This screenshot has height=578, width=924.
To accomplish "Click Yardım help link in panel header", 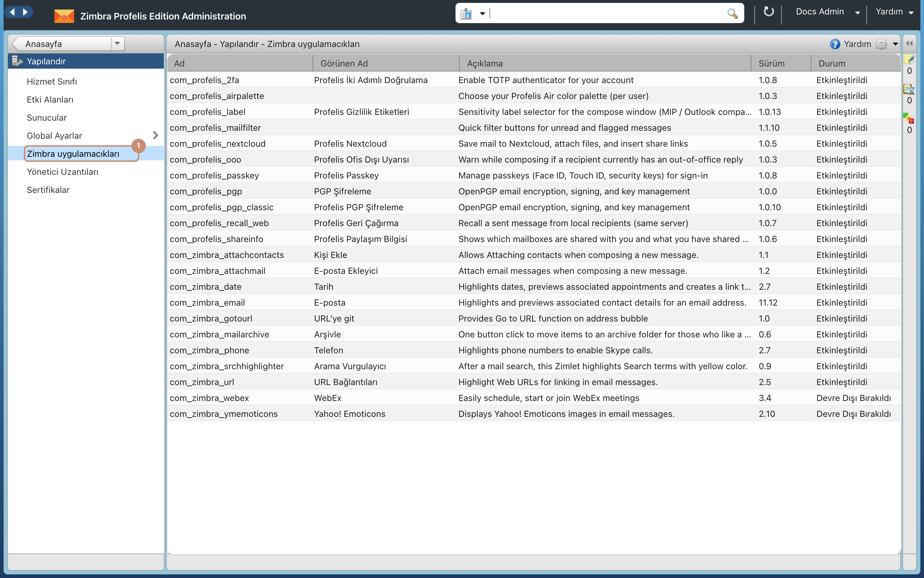I will pyautogui.click(x=857, y=44).
